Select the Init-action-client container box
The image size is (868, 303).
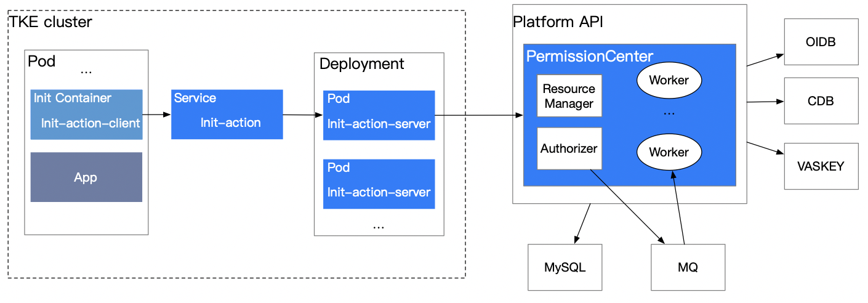[86, 115]
